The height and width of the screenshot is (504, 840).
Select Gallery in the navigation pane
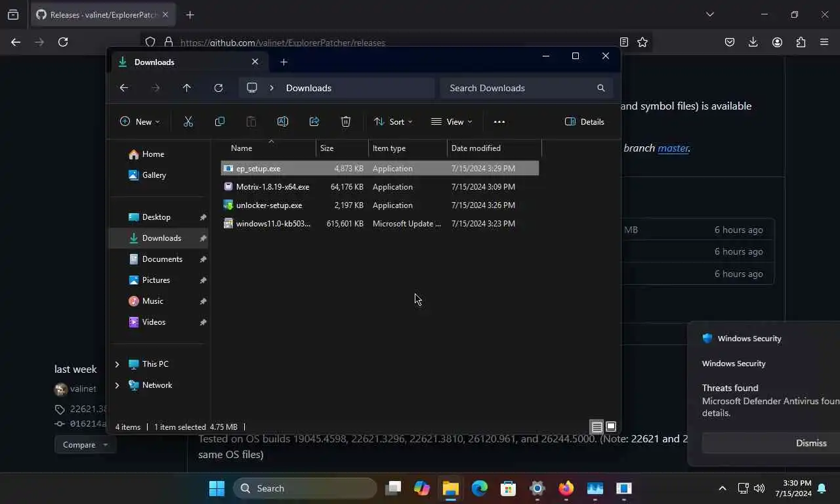click(159, 175)
